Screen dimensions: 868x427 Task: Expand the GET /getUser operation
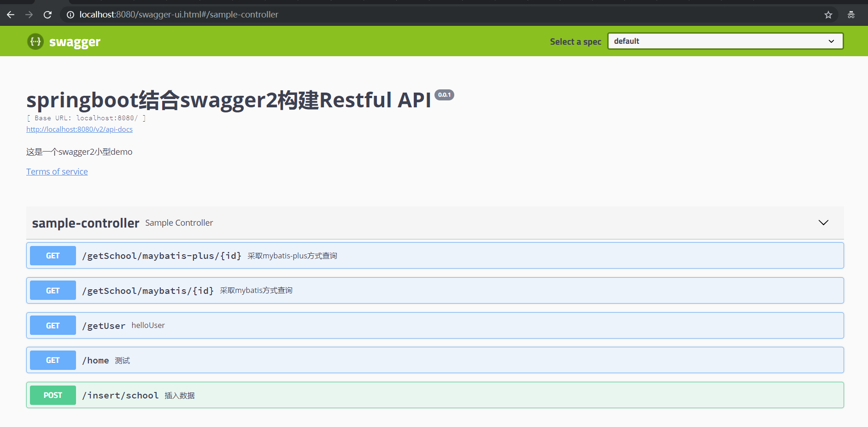pos(435,326)
